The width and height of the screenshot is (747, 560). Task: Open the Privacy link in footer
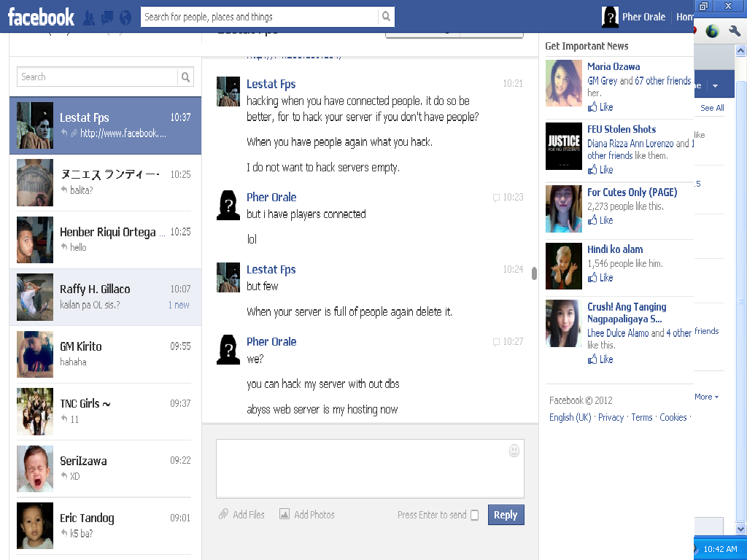point(611,418)
